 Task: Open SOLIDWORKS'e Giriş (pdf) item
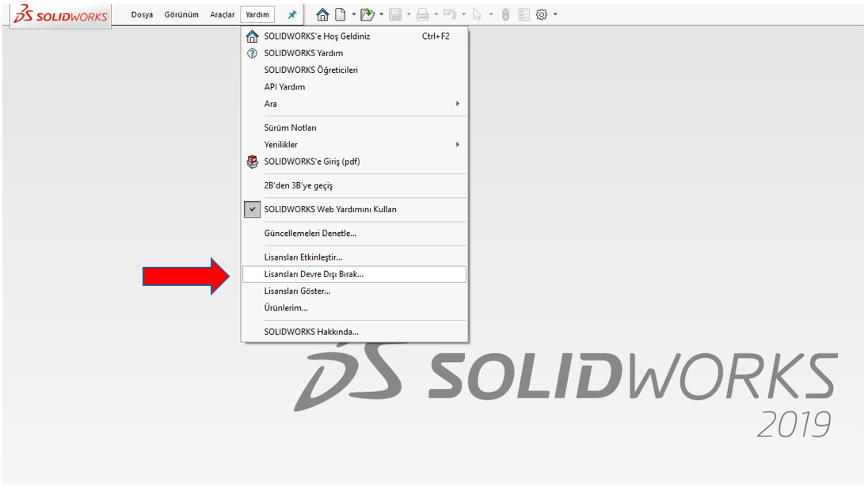pyautogui.click(x=312, y=162)
